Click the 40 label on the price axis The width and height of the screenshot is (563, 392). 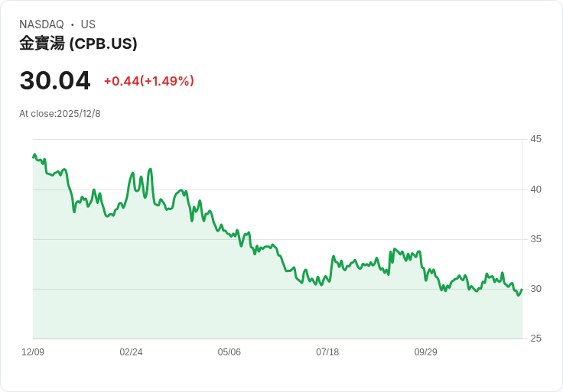click(x=535, y=190)
